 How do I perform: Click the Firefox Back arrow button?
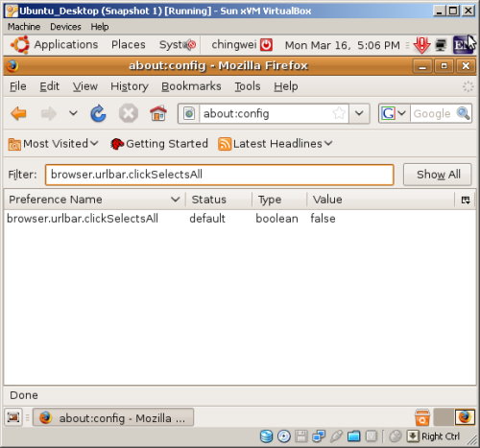point(18,113)
